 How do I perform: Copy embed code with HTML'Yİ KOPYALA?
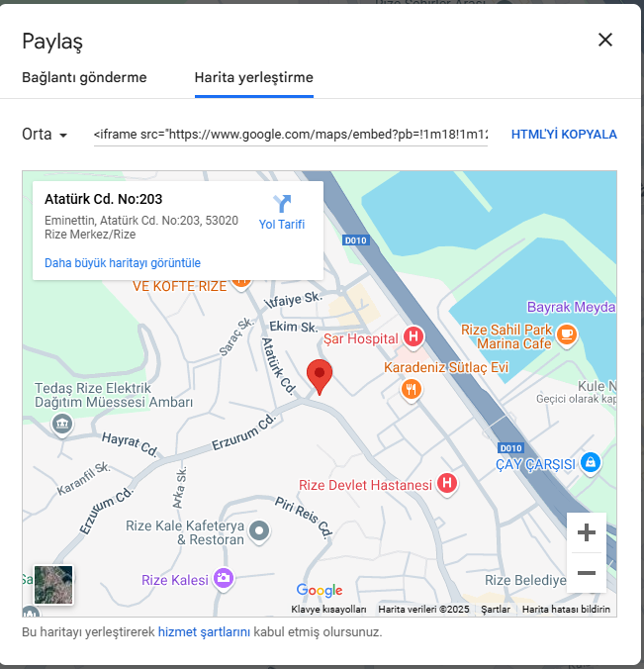[564, 135]
